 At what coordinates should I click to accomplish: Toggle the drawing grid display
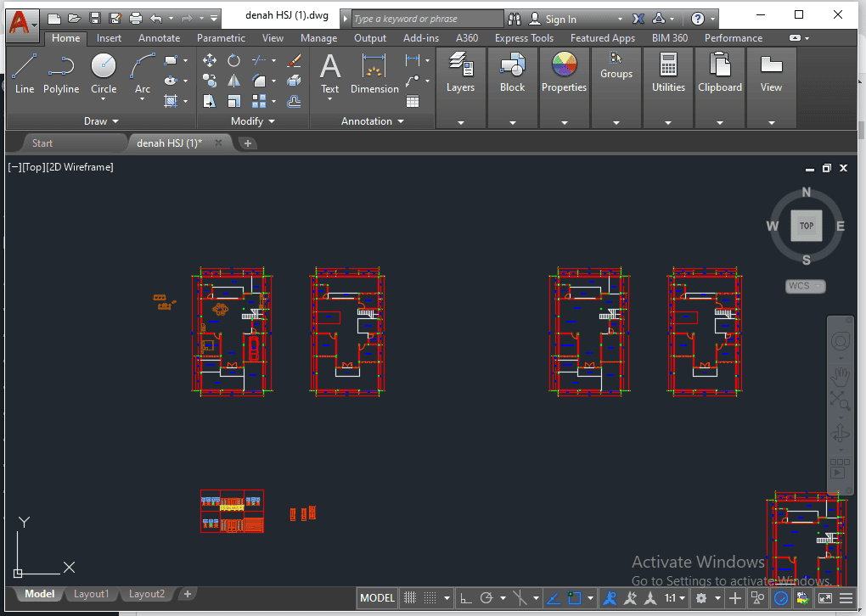pyautogui.click(x=409, y=598)
